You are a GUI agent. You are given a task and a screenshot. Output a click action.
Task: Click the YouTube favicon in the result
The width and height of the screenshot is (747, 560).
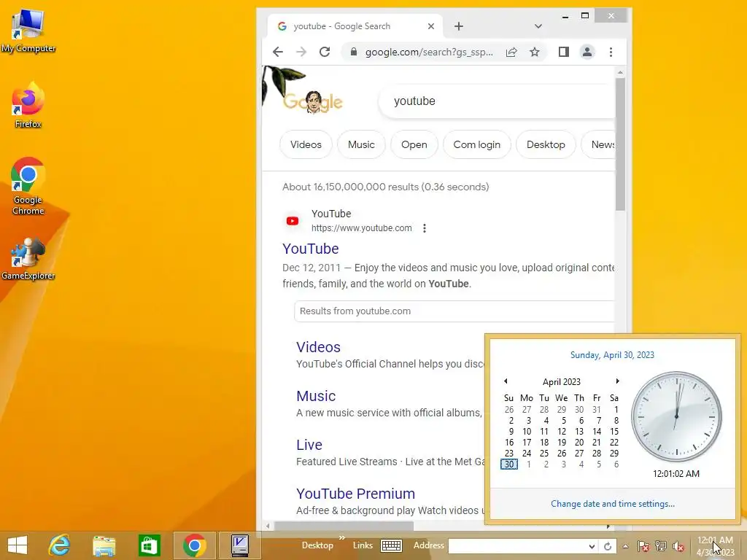[293, 221]
